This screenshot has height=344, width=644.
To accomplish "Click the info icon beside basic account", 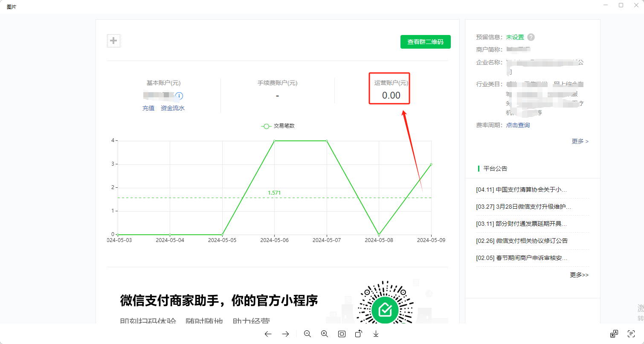I will point(179,96).
